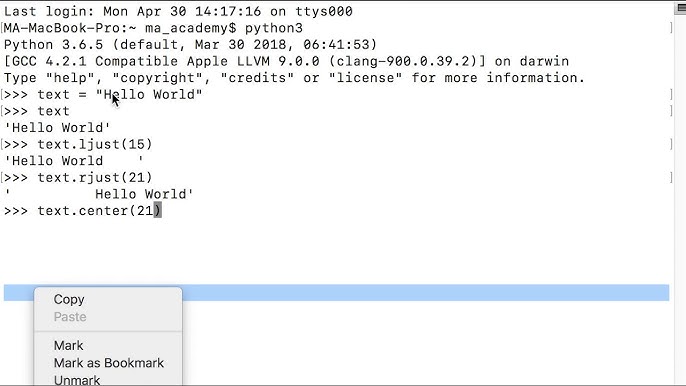Click the 'Hello World' output under text
Viewport: 686px width, 386px height.
click(57, 128)
